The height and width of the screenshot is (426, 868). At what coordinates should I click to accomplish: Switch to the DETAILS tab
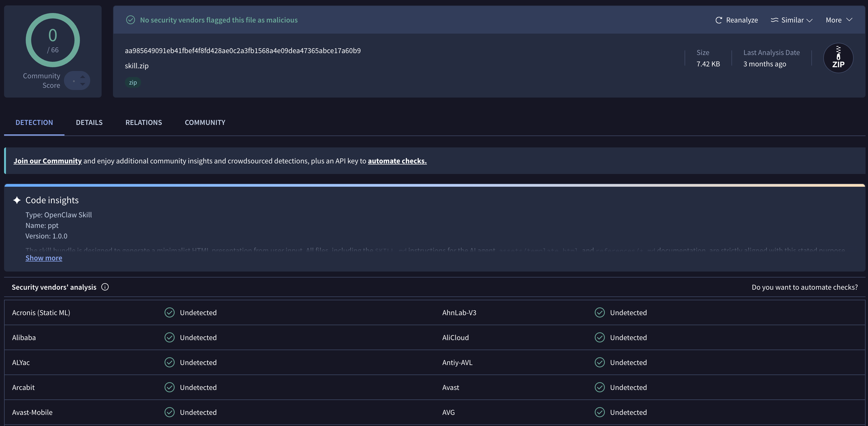tap(89, 122)
